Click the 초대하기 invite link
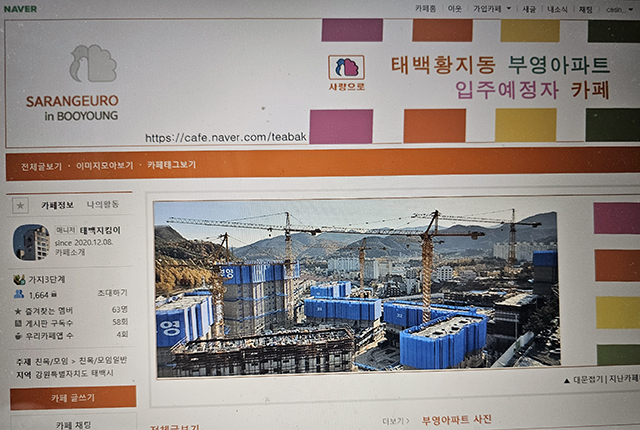Screen dimensions: 640x430 click(x=113, y=293)
